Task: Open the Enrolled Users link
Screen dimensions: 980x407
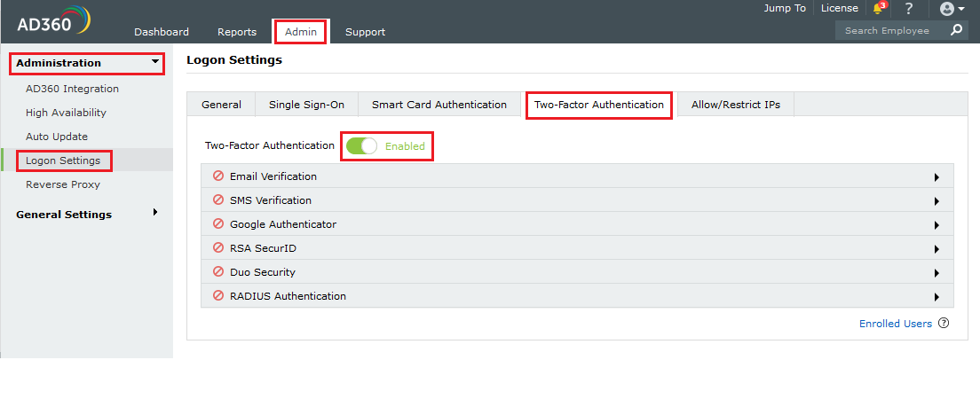Action: point(896,324)
